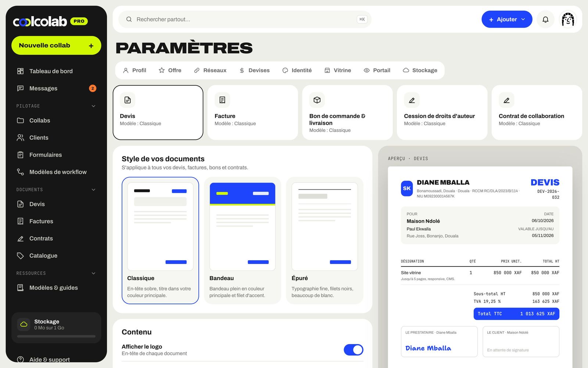Click the Catalogue tag icon
588x368 pixels.
coord(21,256)
